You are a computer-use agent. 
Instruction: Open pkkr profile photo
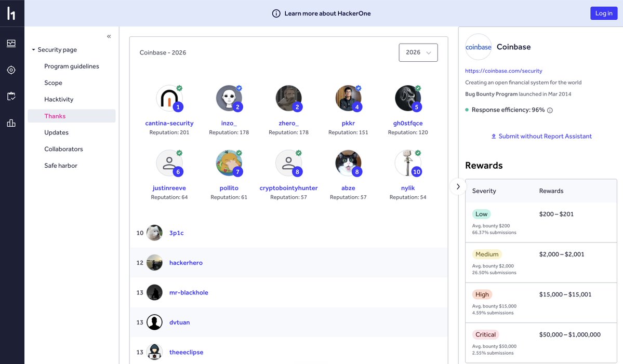(348, 98)
